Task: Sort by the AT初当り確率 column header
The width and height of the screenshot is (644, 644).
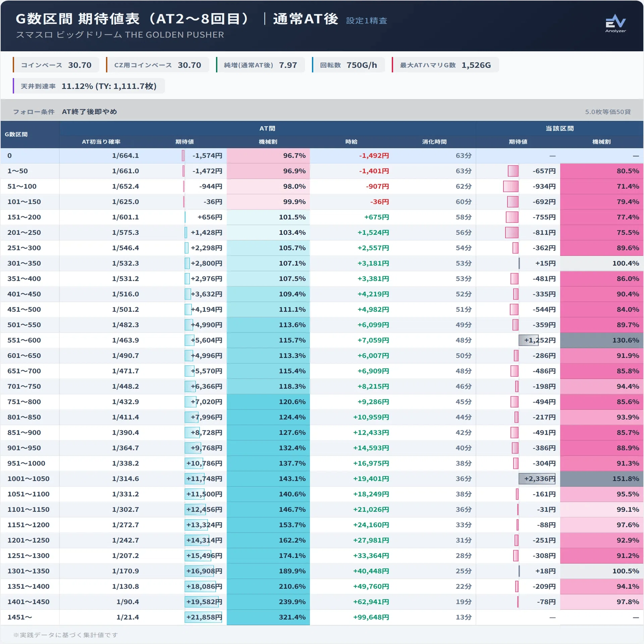Action: tap(101, 142)
